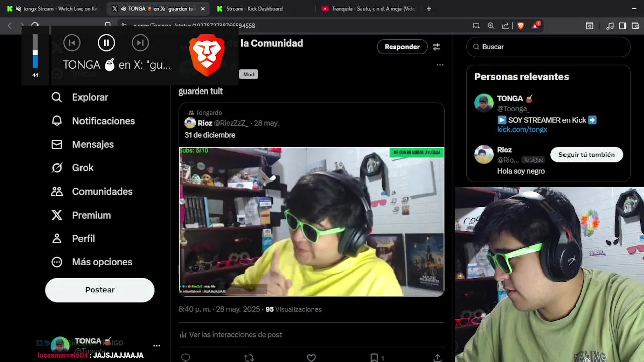This screenshot has height=362, width=644.
Task: Click Tongardo community label in quoted tweet
Action: 208,113
